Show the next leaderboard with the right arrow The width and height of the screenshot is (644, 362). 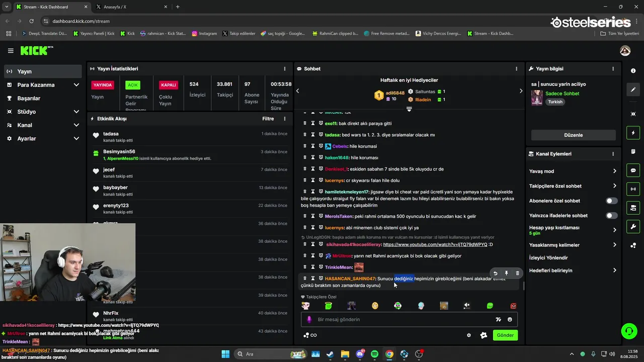[521, 91]
